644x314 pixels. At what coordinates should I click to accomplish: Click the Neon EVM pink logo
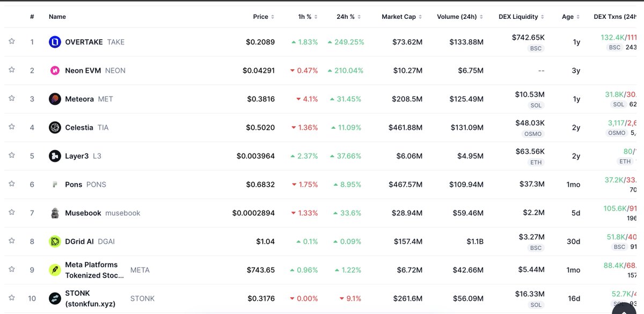coord(55,70)
